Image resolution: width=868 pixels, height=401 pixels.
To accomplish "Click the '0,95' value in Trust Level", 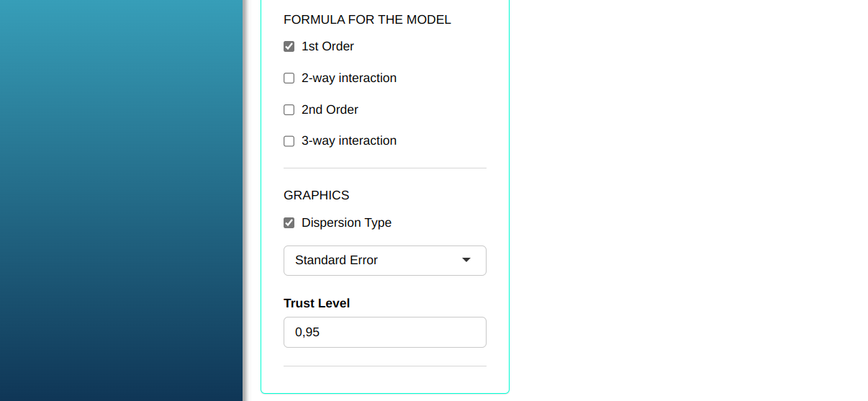I will point(307,333).
